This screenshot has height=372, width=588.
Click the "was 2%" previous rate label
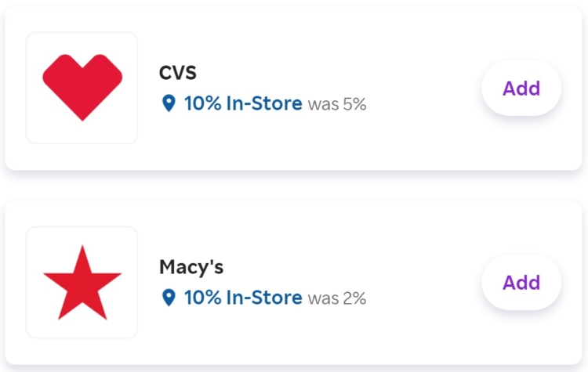tap(337, 298)
